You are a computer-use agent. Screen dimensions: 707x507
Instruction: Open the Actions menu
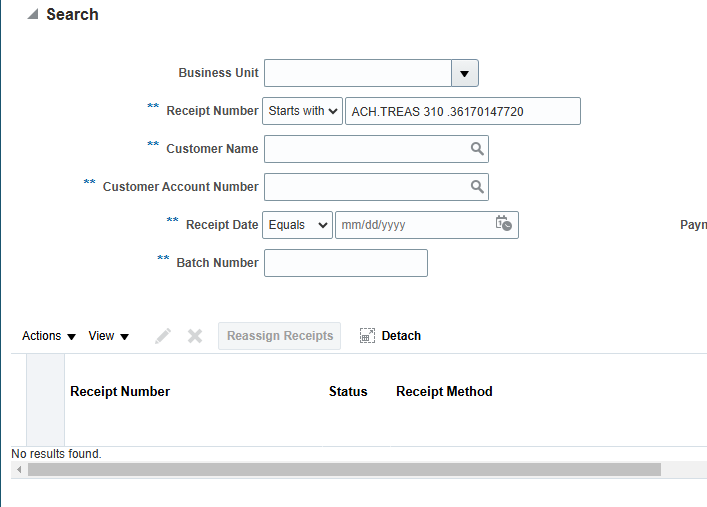(x=49, y=336)
